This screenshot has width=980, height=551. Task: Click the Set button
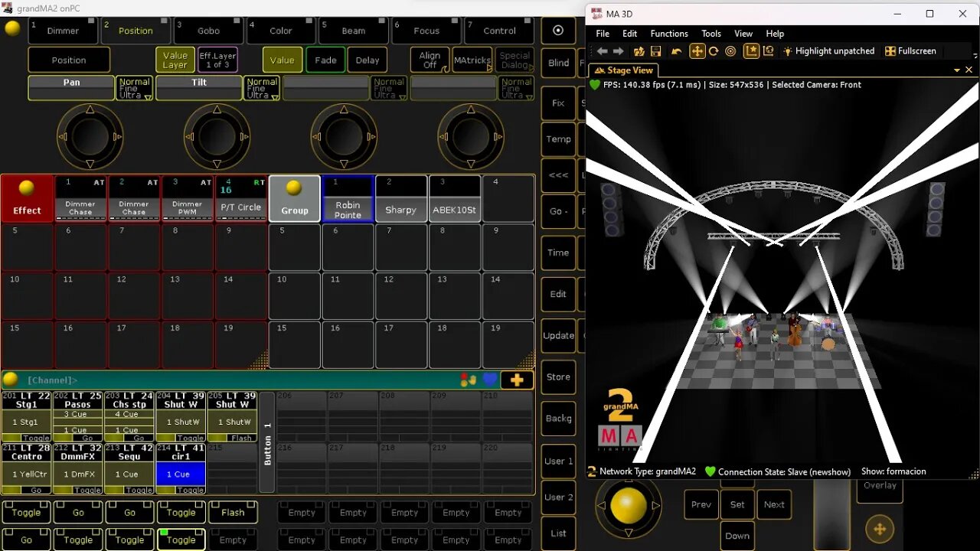[x=737, y=504]
